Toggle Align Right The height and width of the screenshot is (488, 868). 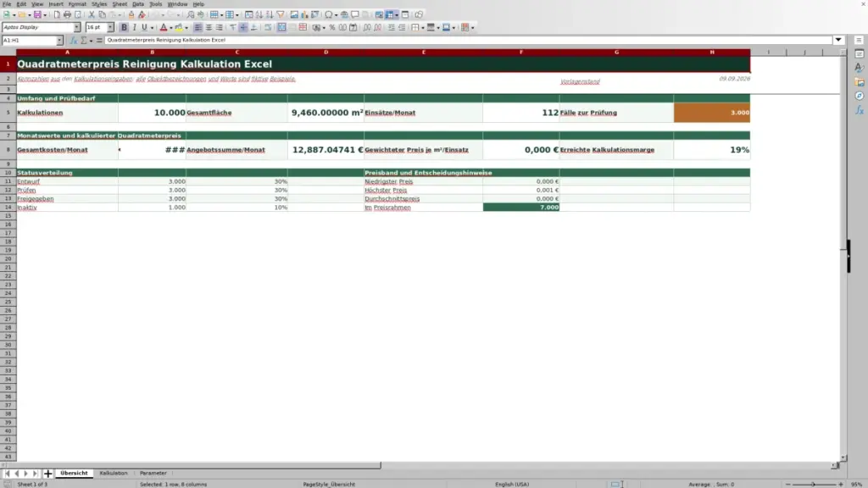click(220, 28)
